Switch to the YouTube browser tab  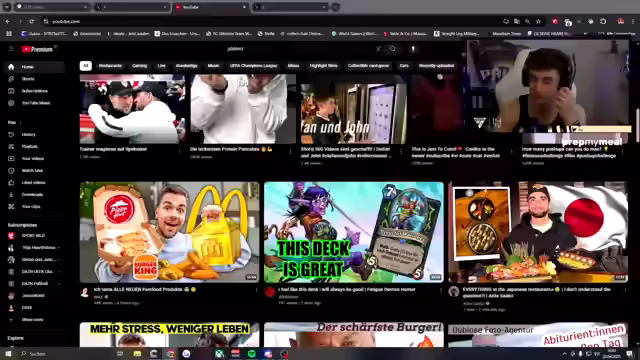point(210,7)
